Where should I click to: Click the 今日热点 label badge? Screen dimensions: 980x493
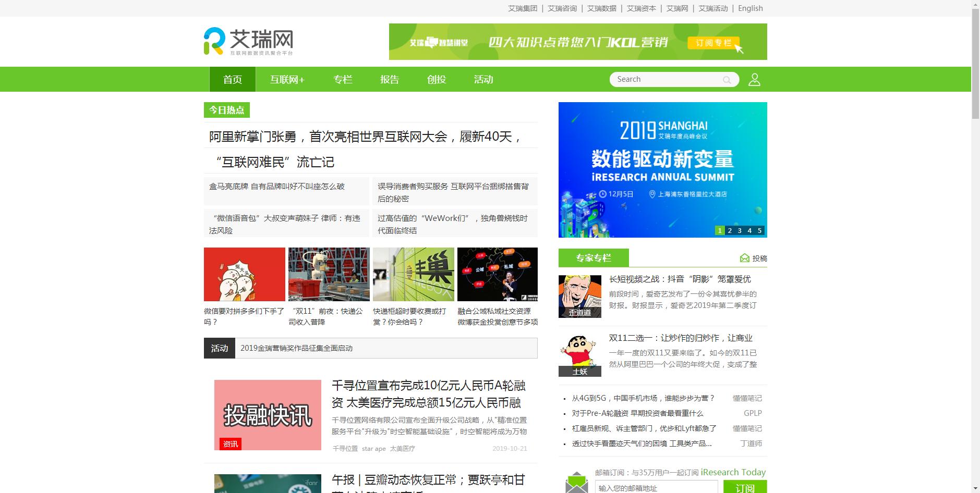(227, 109)
